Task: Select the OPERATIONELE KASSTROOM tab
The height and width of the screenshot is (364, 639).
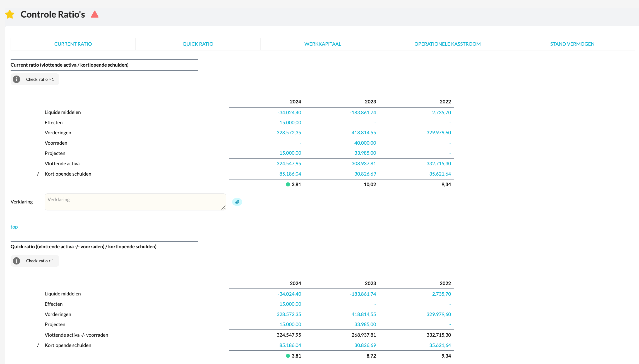Action: point(447,44)
